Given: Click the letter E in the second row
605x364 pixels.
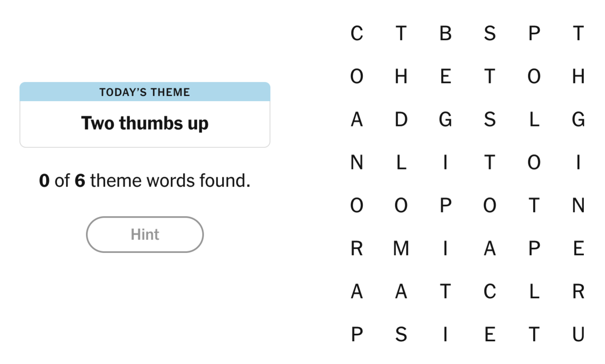Looking at the screenshot, I should 445,77.
